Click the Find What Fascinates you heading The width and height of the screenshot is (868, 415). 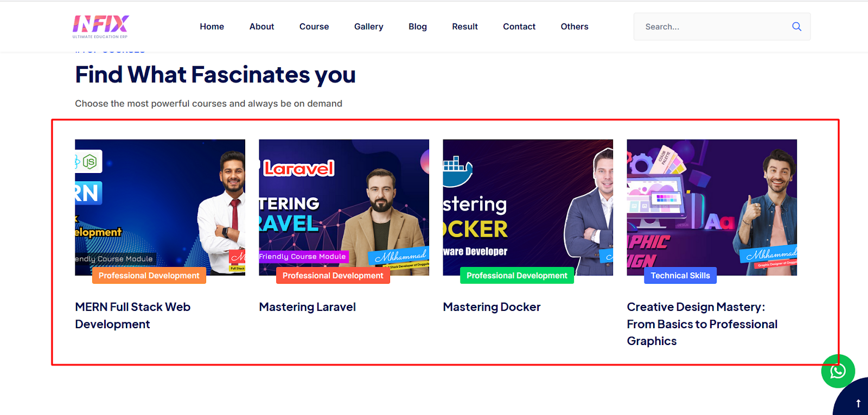pyautogui.click(x=215, y=75)
